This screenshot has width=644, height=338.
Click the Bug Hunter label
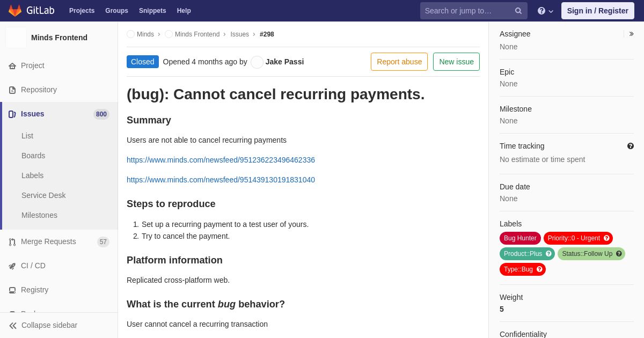[520, 238]
